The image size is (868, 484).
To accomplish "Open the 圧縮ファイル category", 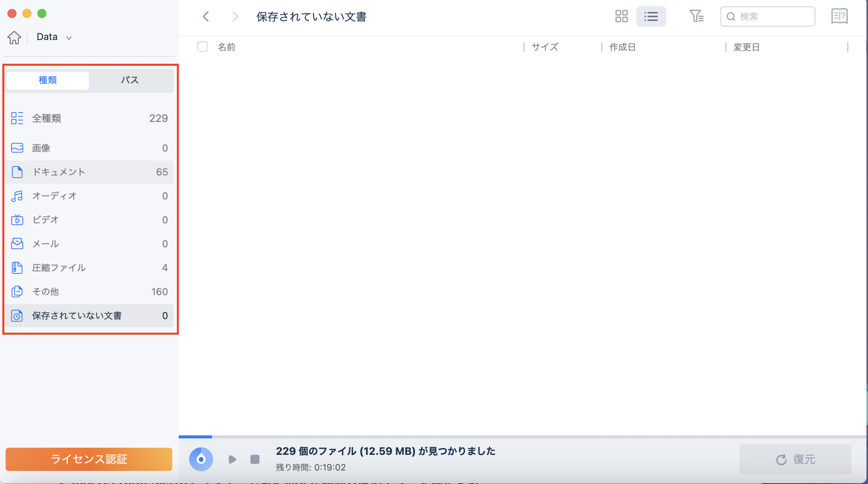I will (59, 267).
